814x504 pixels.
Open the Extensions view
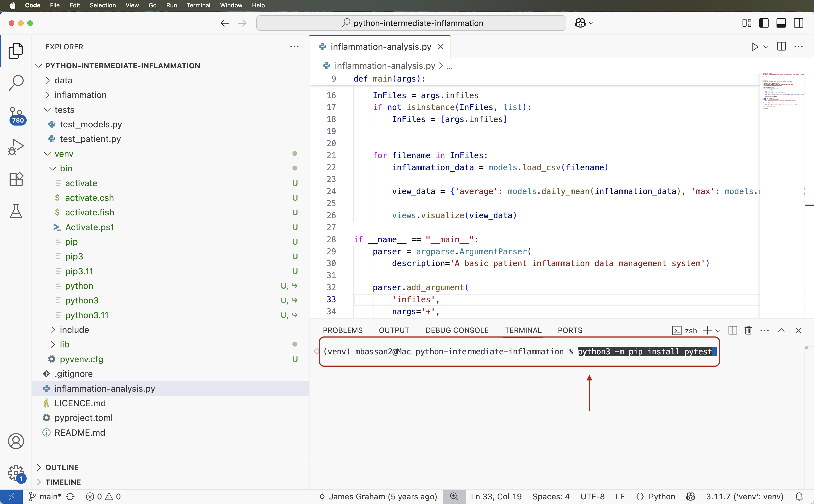coord(16,179)
